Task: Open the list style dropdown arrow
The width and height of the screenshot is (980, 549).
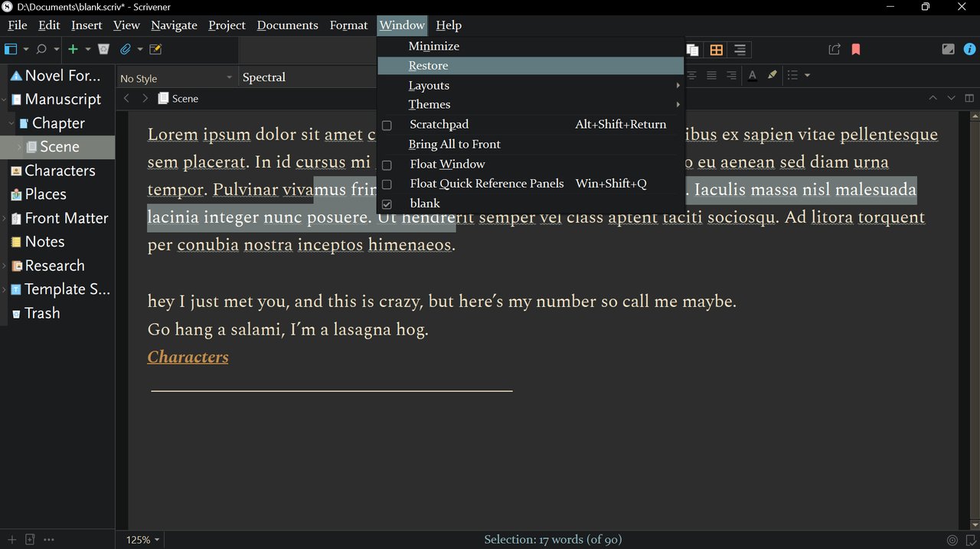Action: pos(807,76)
